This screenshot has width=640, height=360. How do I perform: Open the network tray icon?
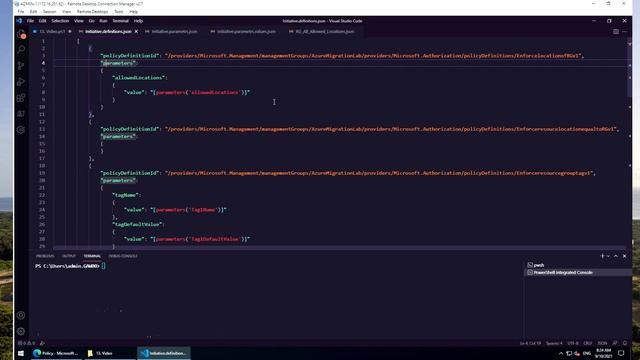(x=569, y=353)
